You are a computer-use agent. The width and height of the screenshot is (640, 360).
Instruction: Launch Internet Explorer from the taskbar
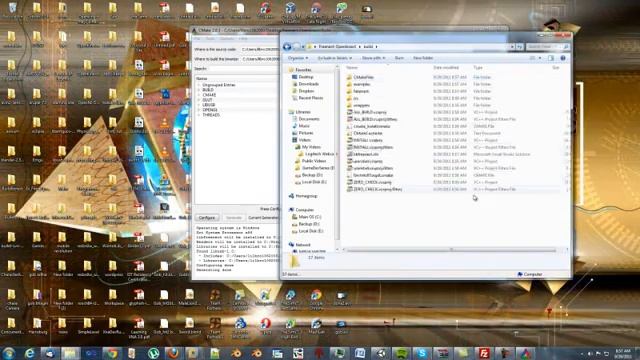click(29, 353)
